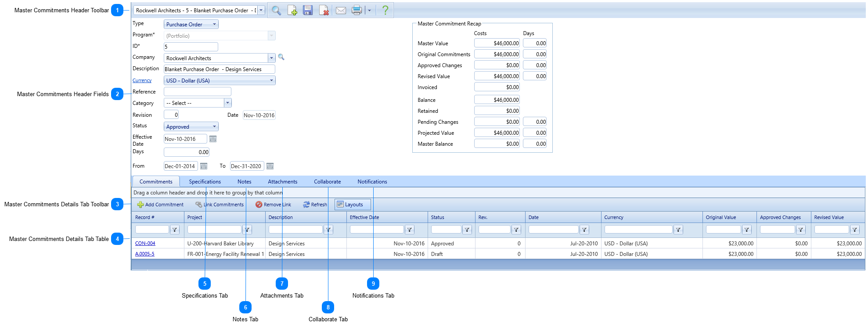Click the Master Value cost field
This screenshot has height=327, width=868.
pyautogui.click(x=497, y=43)
